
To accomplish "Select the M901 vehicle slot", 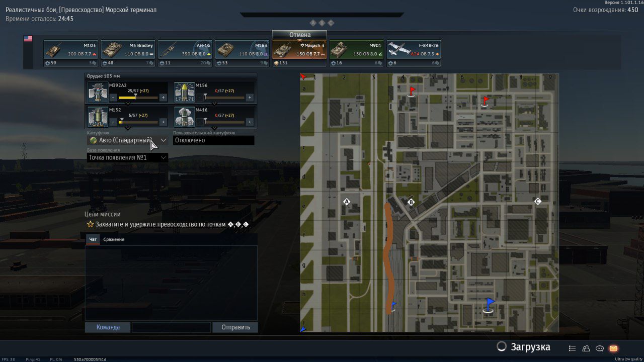I will (357, 53).
